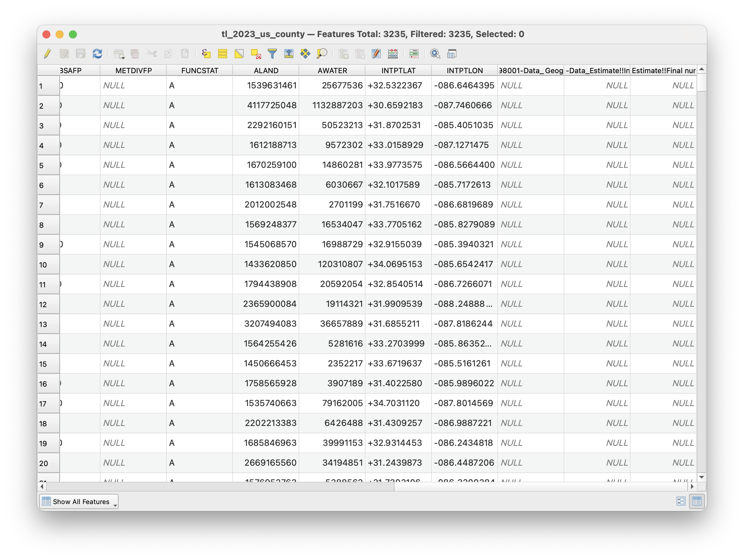Pan the map to selected rows

[x=305, y=54]
